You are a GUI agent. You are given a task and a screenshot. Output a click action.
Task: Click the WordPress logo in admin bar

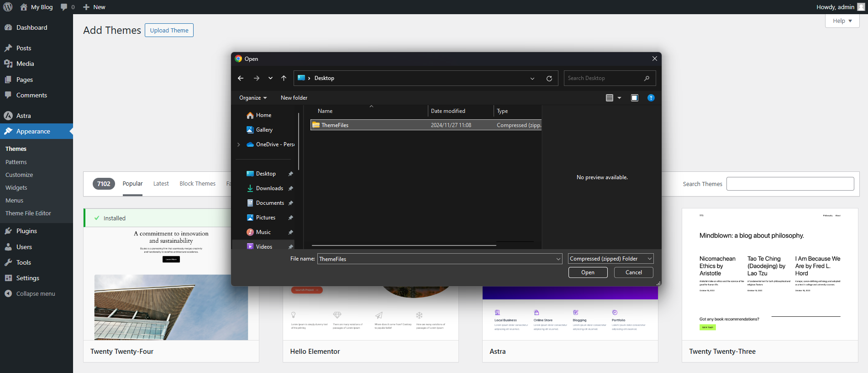8,7
